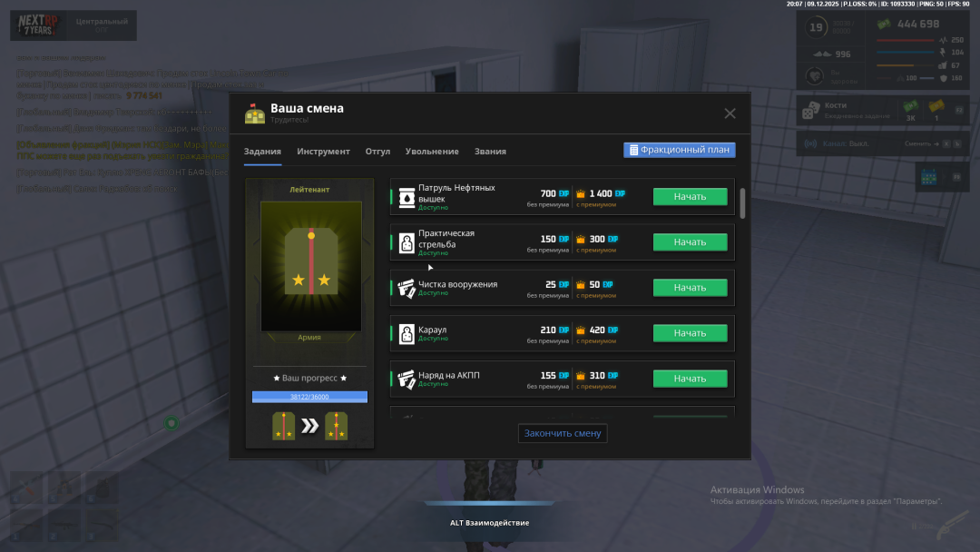
Task: Click the gun icon next to Чистка вооружения
Action: pyautogui.click(x=407, y=288)
